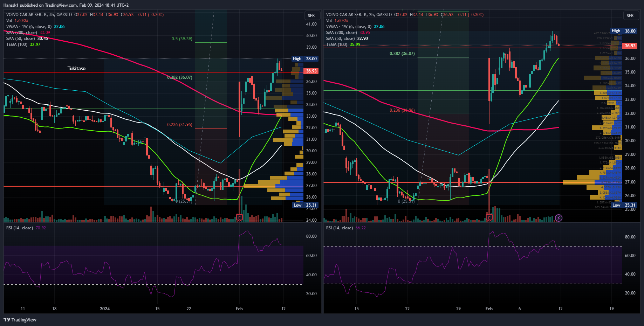Select the VOLVO CAR AB 4h chart title

[39, 15]
